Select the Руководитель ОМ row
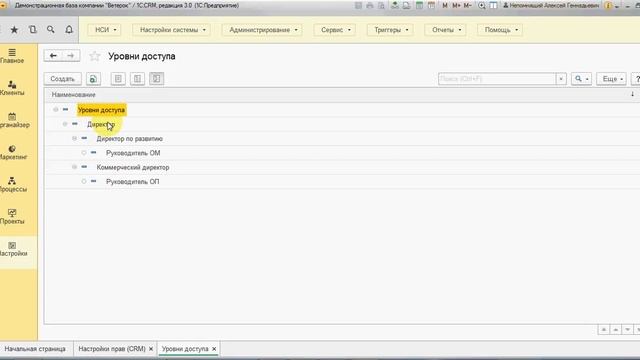Image resolution: width=640 pixels, height=360 pixels. pyautogui.click(x=342, y=153)
